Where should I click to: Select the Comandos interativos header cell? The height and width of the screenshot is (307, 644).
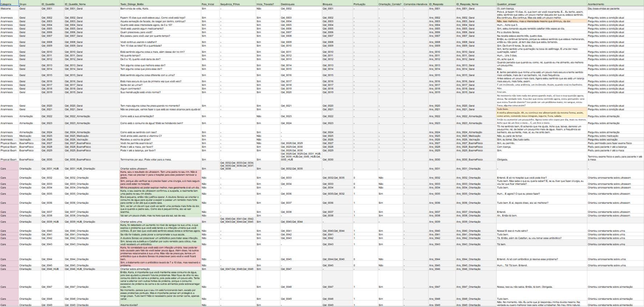coord(416,4)
